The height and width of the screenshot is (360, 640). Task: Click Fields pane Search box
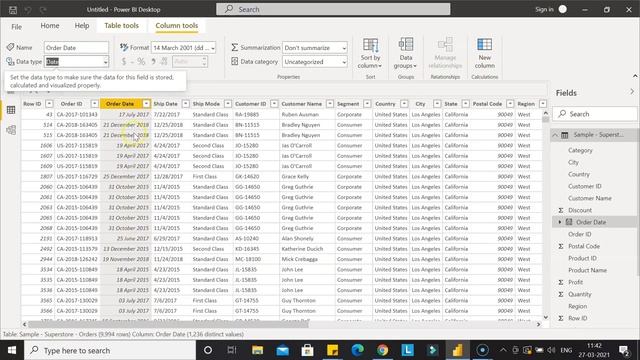coord(595,114)
